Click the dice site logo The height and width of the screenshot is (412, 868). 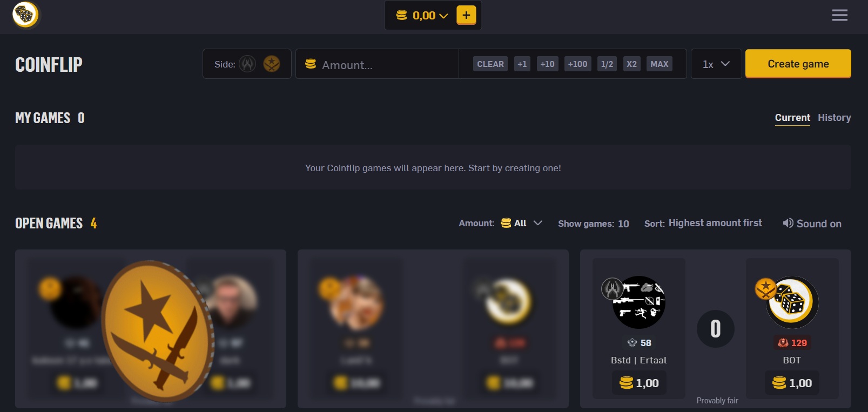tap(25, 15)
